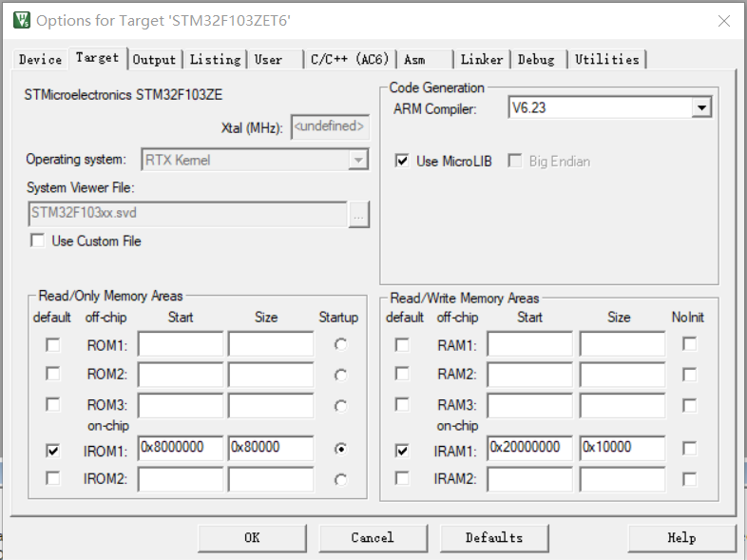Select ROM2 Startup radio button
Screen dimensions: 747x560
click(x=340, y=376)
